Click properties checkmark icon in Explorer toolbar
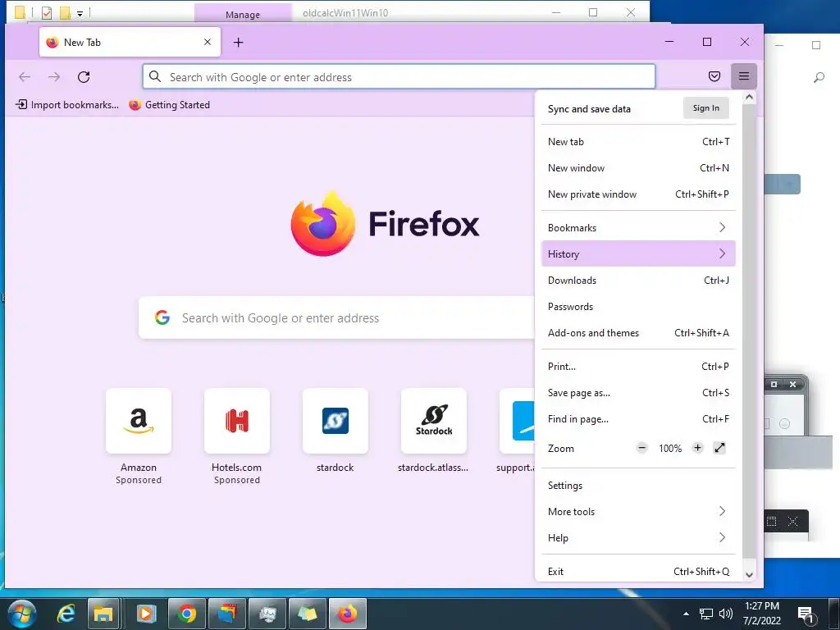This screenshot has height=630, width=840. pyautogui.click(x=47, y=12)
